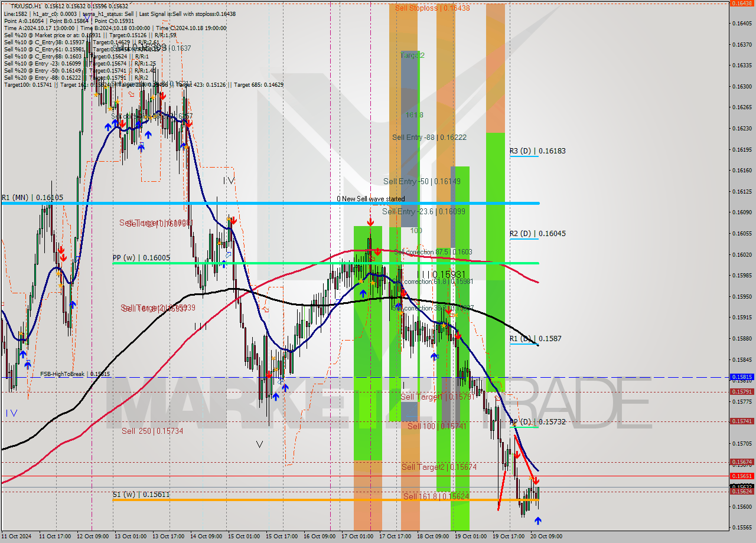Click the blue 0.15815 price tag on axis
The height and width of the screenshot is (543, 756).
point(742,377)
